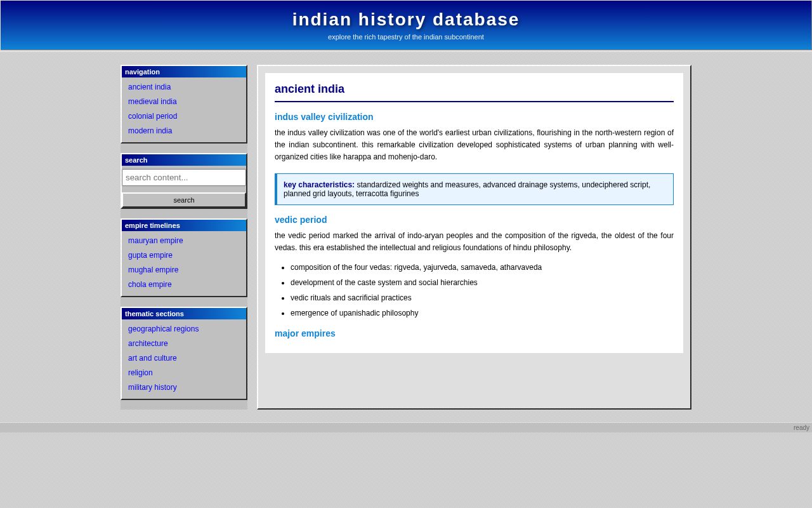
Task: Open the ancient india navigation link
Action: coord(149,87)
